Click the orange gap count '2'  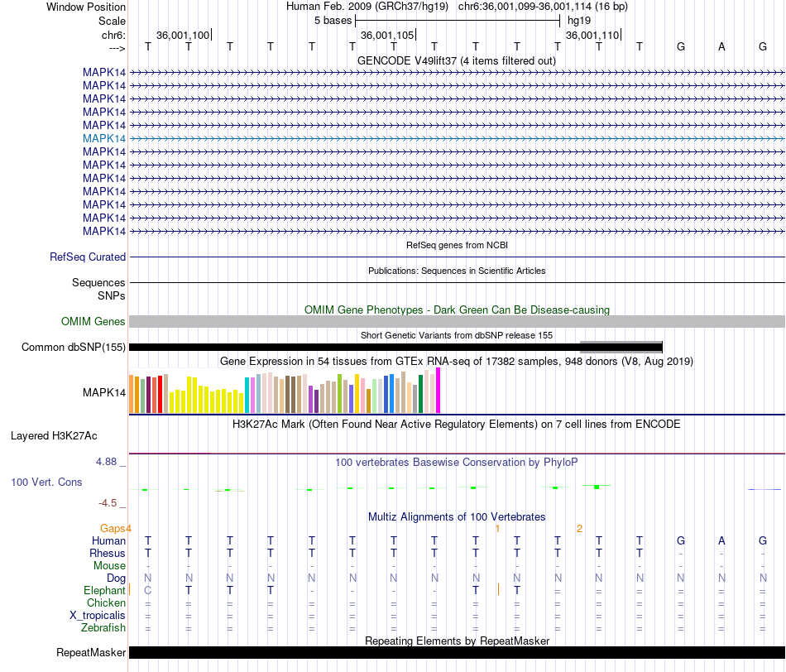[x=579, y=529]
